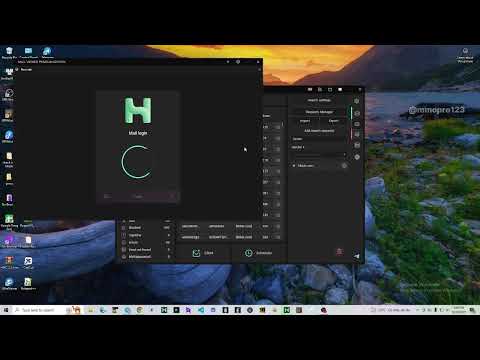Click the Add search keyword button
Image resolution: width=480 pixels, height=360 pixels.
(x=319, y=131)
